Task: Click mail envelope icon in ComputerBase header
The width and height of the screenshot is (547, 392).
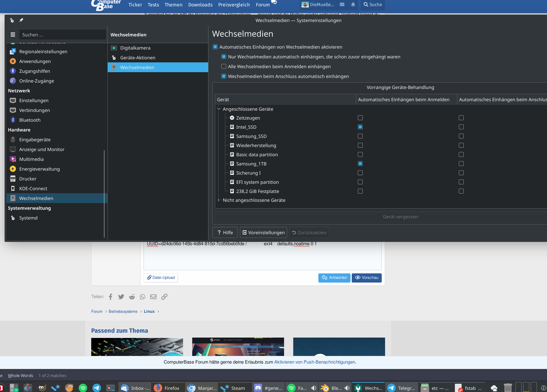Action: point(342,4)
